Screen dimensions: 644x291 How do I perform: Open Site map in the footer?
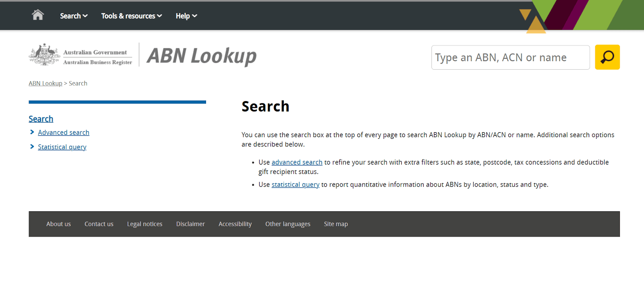(336, 224)
